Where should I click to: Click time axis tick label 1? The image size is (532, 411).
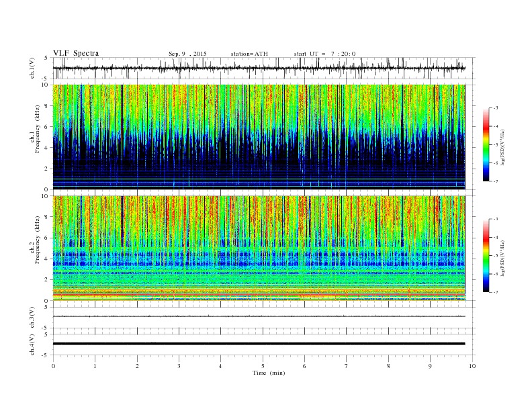(95, 366)
